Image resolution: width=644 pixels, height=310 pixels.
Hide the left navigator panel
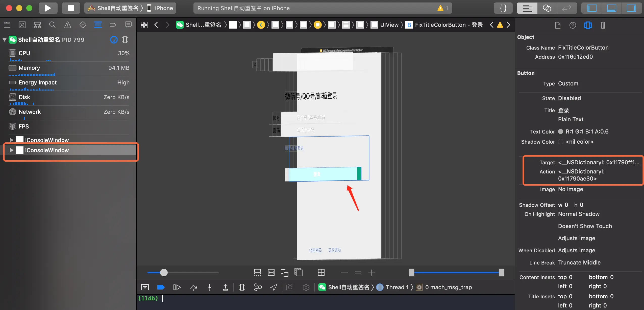click(x=592, y=8)
